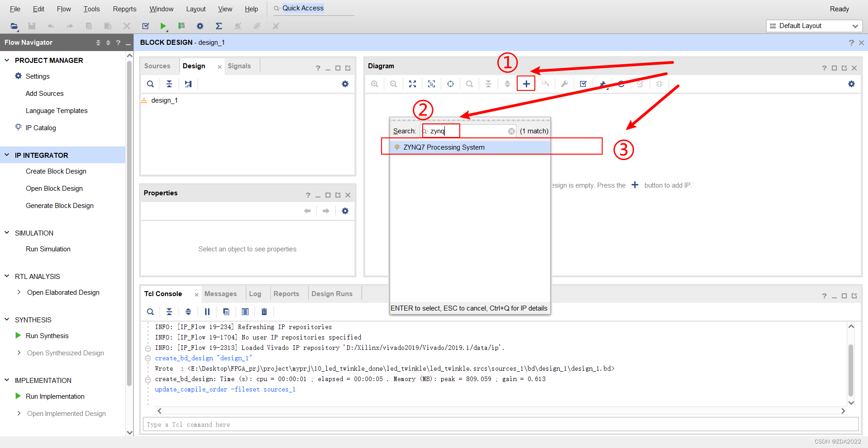Switch to the Signals tab
868x448 pixels.
[x=239, y=66]
